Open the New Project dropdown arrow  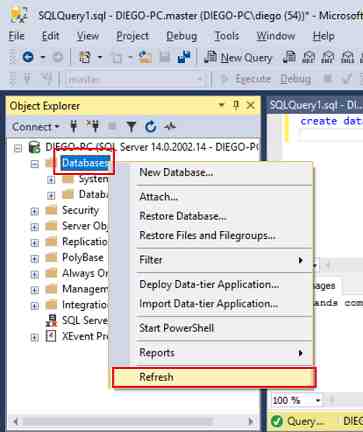click(x=99, y=58)
